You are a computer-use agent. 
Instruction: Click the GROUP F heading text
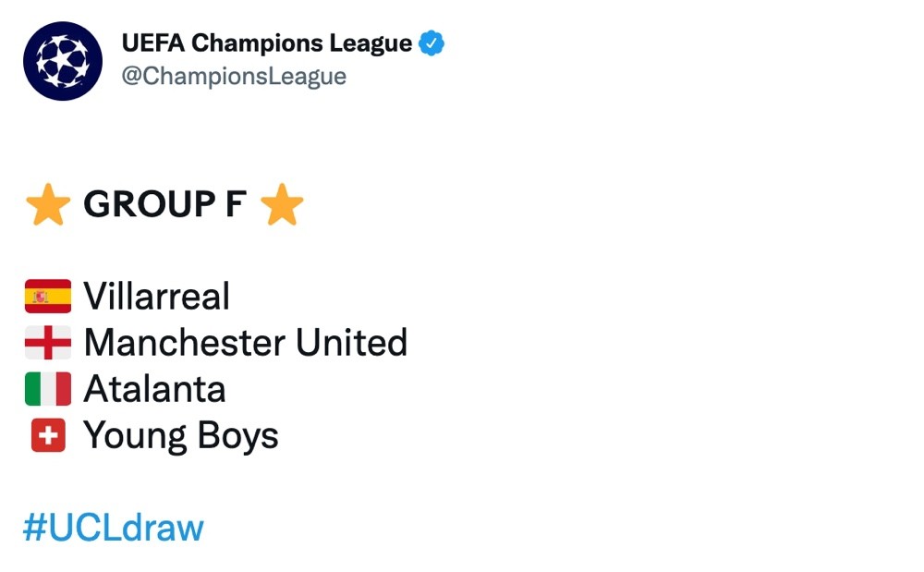[x=165, y=204]
